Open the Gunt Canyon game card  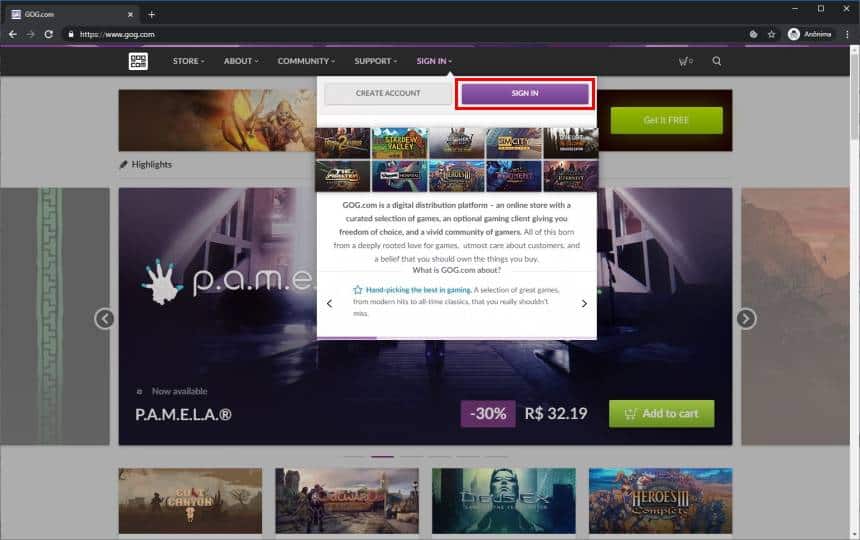pyautogui.click(x=190, y=501)
